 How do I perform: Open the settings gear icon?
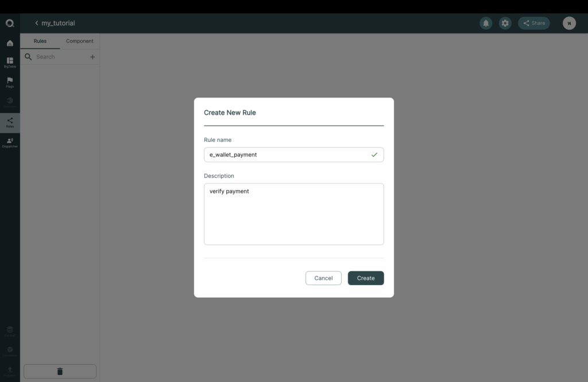505,23
